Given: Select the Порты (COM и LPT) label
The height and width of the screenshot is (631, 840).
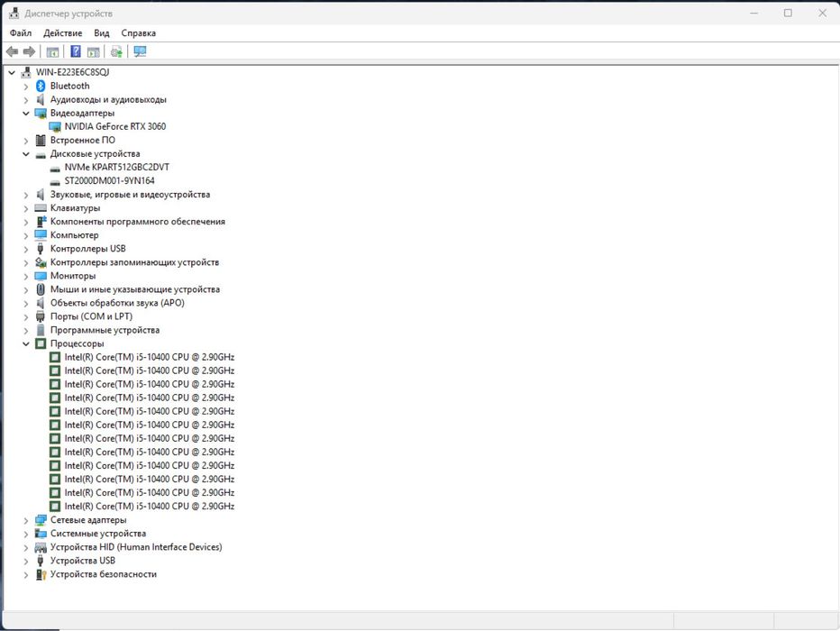Looking at the screenshot, I should [91, 316].
